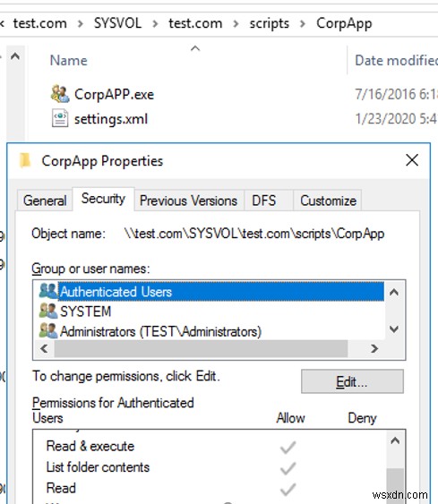
Task: Click the group list scroll-down arrow
Action: [394, 329]
